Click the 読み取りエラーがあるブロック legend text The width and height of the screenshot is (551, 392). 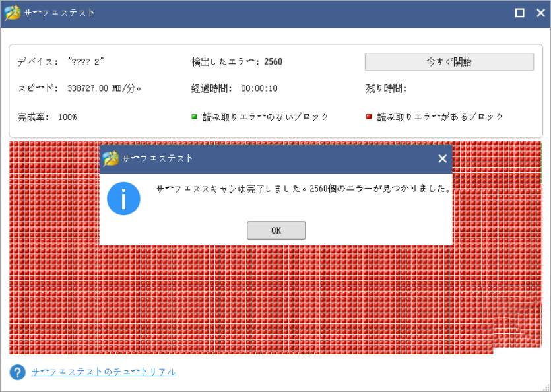point(440,117)
